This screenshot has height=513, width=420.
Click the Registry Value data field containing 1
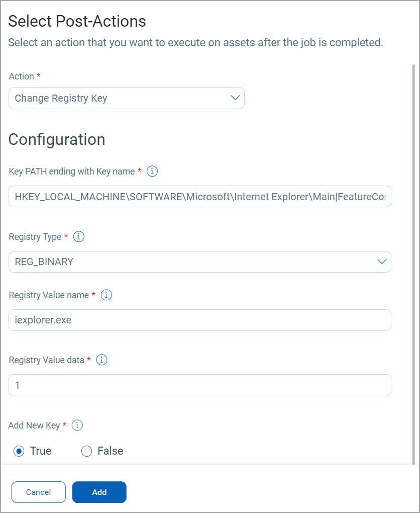[x=199, y=385]
